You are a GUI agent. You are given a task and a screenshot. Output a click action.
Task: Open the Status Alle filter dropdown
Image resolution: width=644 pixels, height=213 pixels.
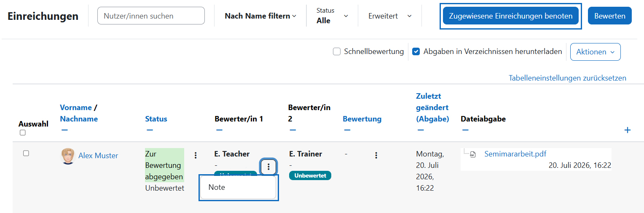point(333,16)
